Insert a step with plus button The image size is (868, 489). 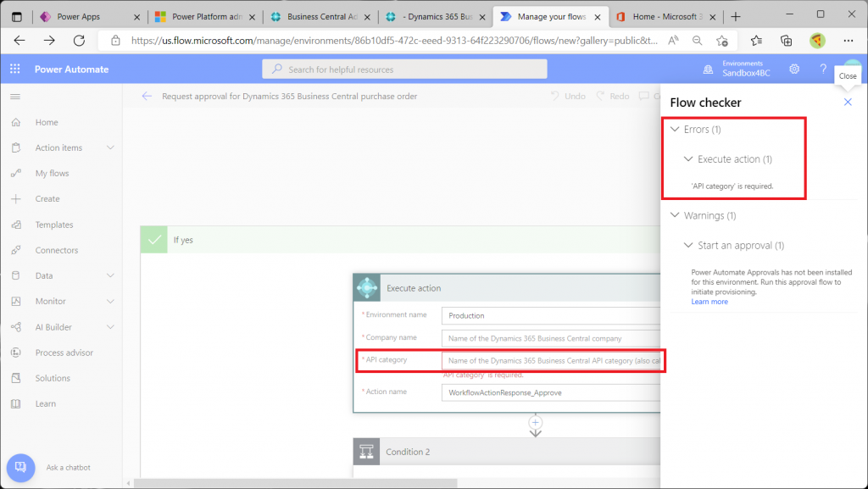point(536,423)
